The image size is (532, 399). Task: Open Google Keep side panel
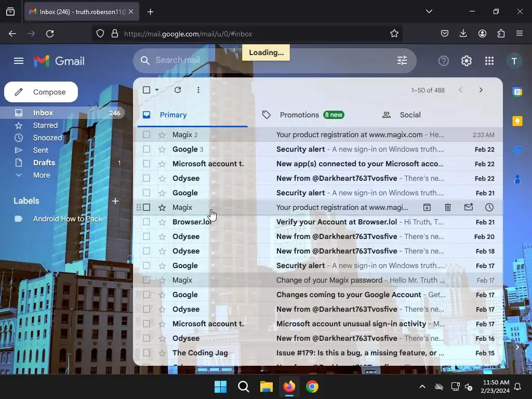[x=517, y=121]
